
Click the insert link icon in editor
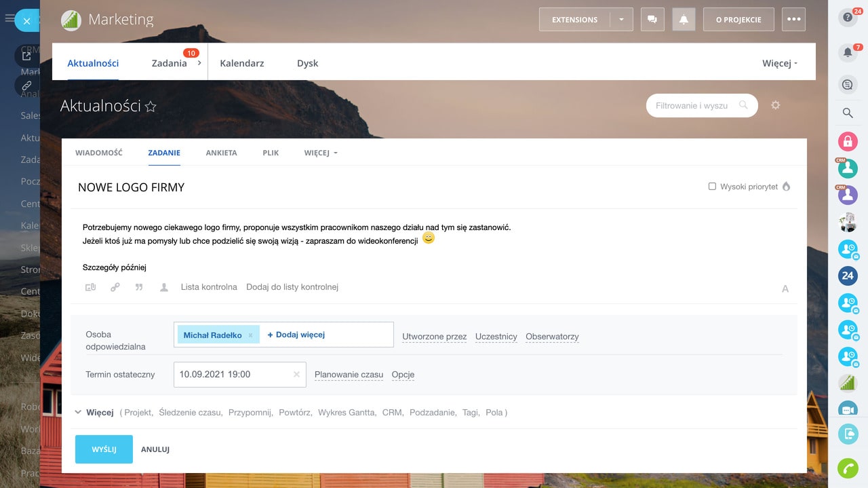115,287
